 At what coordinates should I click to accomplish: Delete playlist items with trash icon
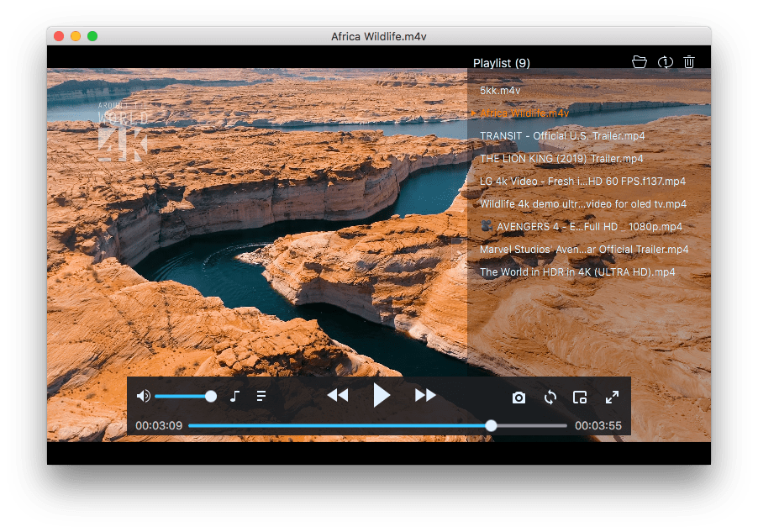click(688, 61)
